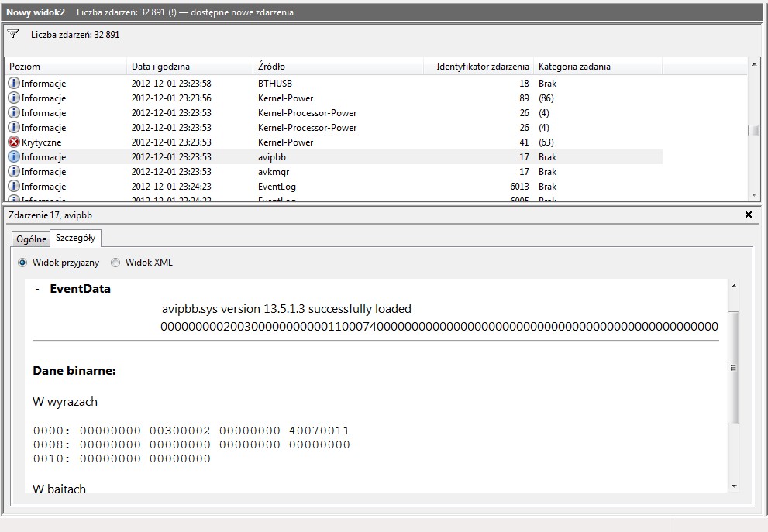This screenshot has height=532, width=768.
Task: Click info icon of BTHUSB event row
Action: pyautogui.click(x=14, y=83)
